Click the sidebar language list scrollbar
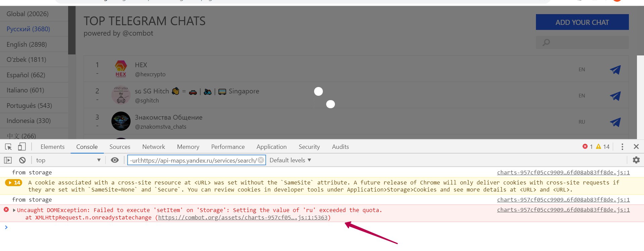This screenshot has width=644, height=251. click(72, 30)
